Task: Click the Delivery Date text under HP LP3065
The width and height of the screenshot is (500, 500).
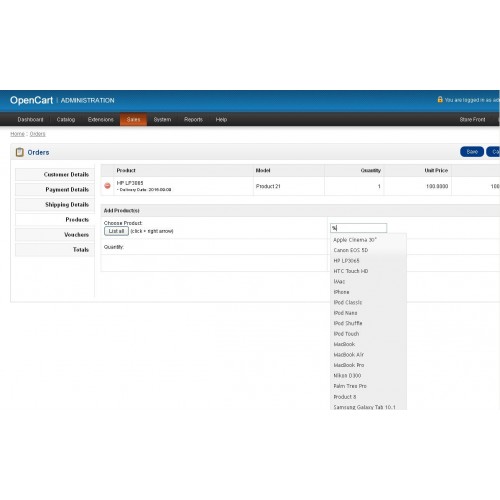Action: tap(144, 190)
